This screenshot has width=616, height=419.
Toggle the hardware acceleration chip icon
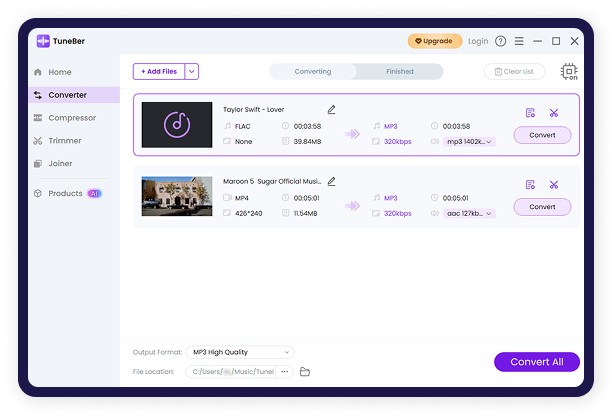point(569,71)
